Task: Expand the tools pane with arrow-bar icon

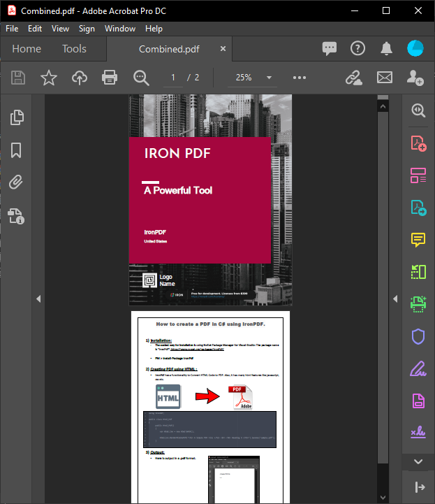Action: tap(420, 487)
